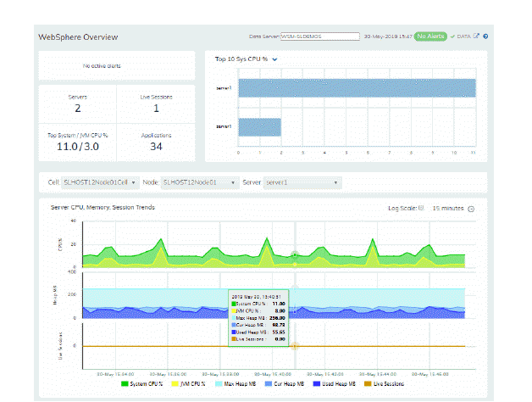Click the Applications count 34

156,147
